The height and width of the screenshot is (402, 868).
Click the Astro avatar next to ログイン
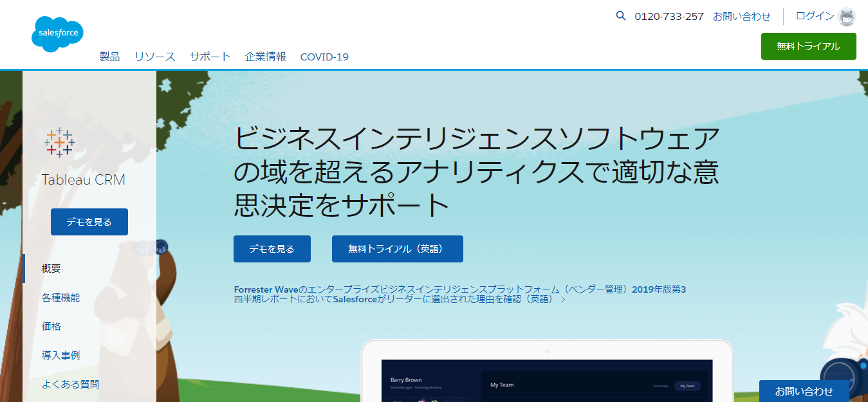[x=847, y=17]
